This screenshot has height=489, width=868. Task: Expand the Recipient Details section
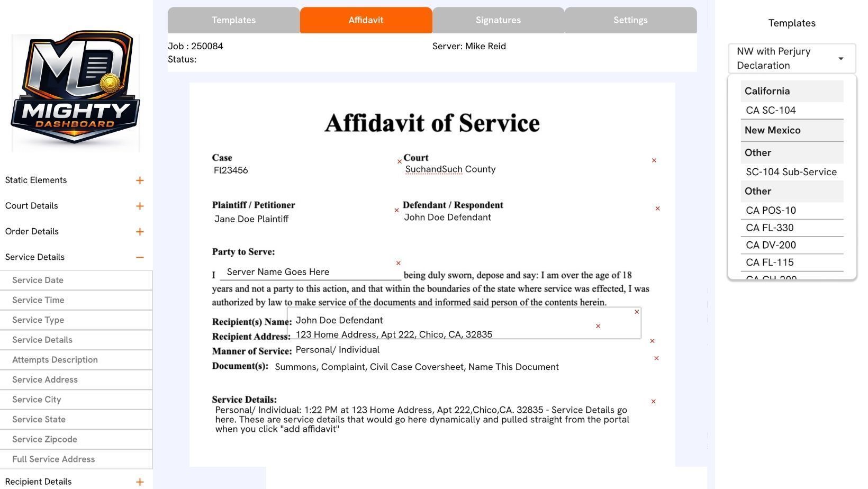(140, 482)
